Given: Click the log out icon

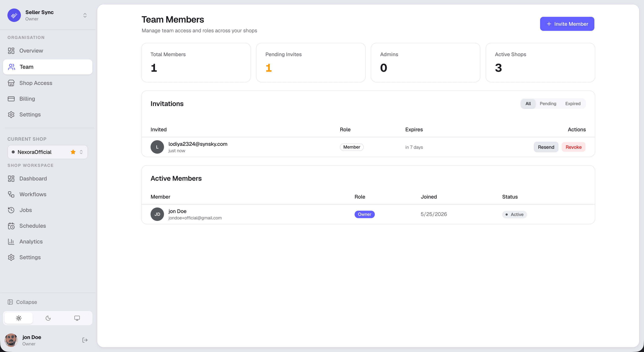Looking at the screenshot, I should tap(85, 340).
